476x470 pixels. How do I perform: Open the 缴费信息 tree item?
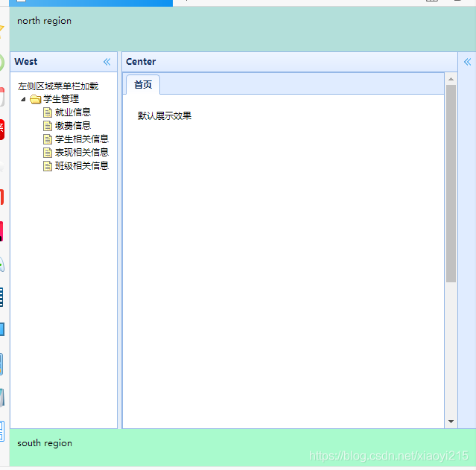point(73,126)
